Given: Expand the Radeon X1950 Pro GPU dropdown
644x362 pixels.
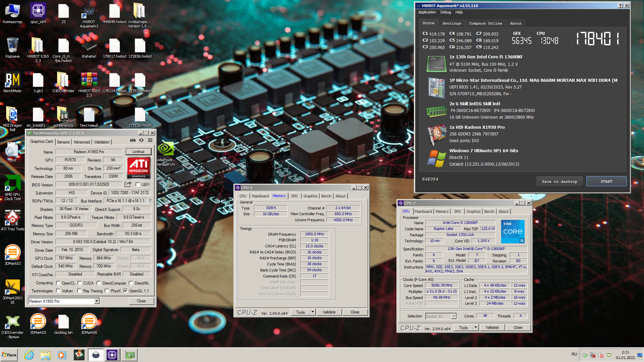Looking at the screenshot, I should pos(97,301).
